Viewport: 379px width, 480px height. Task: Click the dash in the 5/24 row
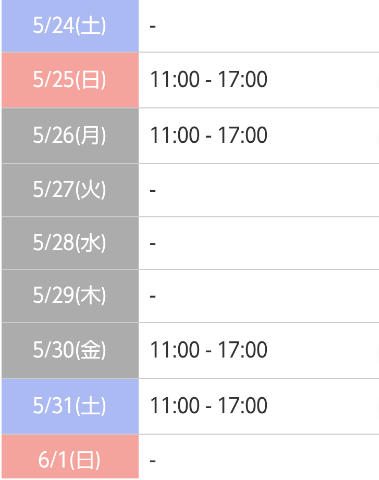pyautogui.click(x=153, y=26)
